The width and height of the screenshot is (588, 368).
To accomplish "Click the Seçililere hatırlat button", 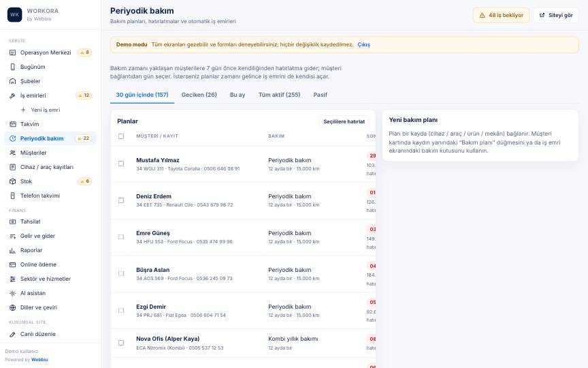I will 344,121.
